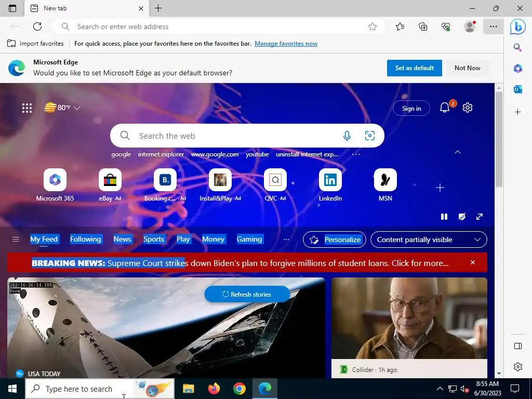Switch to the Sports tab
This screenshot has height=399, width=532.
coord(154,239)
